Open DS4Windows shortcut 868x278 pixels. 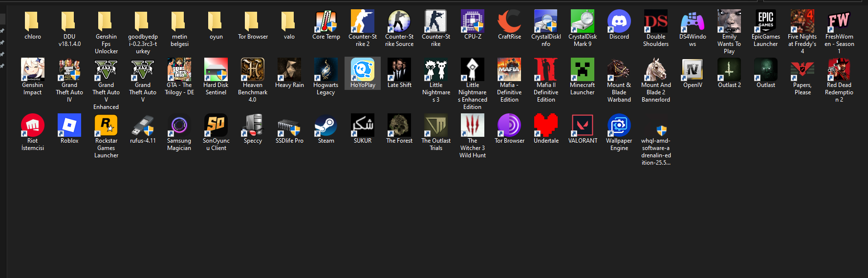tap(693, 21)
